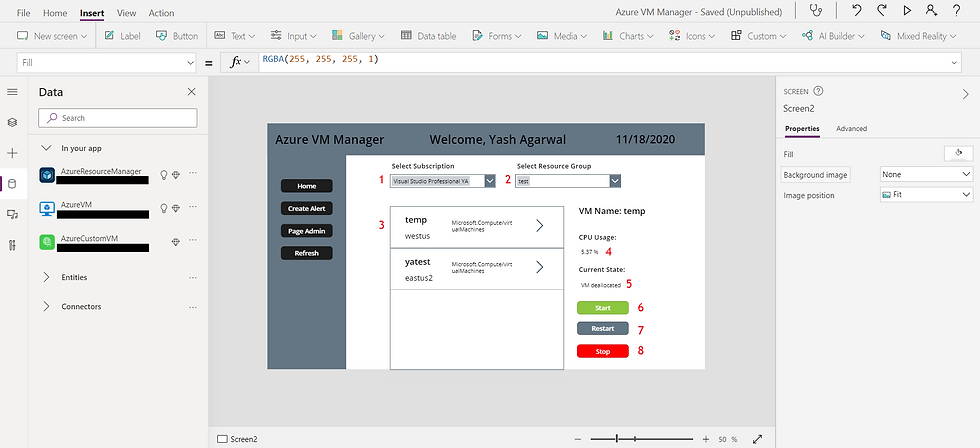Toggle the hamburger menu in left rail
The image size is (980, 448).
(x=12, y=92)
